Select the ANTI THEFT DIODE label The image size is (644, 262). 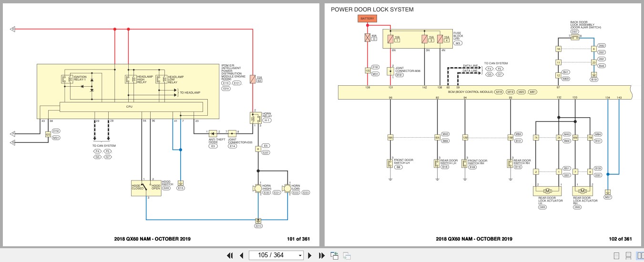[216, 141]
